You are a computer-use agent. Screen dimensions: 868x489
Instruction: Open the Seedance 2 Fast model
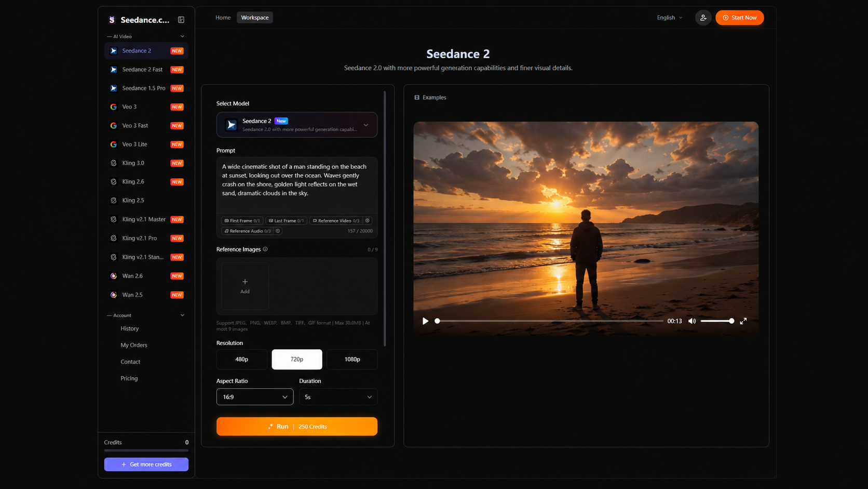[146, 70]
